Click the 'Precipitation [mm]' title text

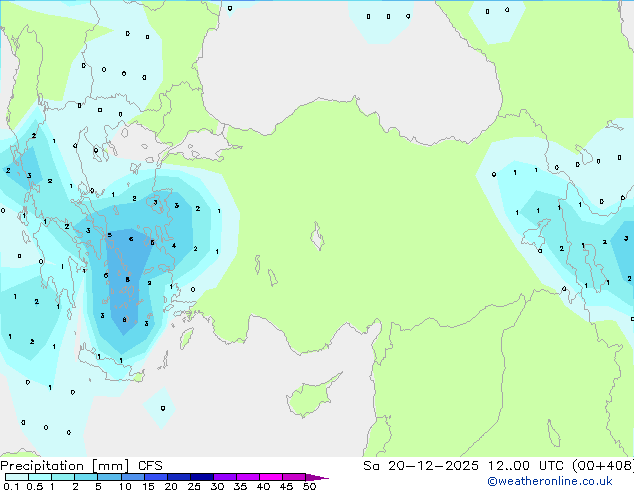(x=65, y=466)
